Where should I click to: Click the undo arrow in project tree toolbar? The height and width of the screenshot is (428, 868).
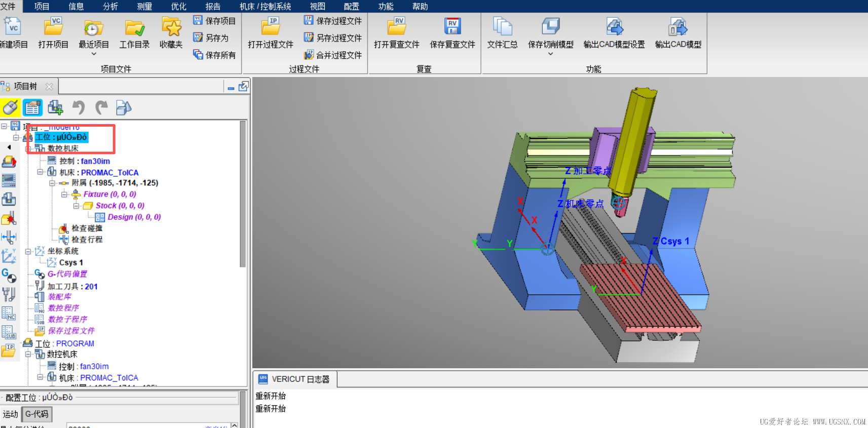(x=78, y=107)
